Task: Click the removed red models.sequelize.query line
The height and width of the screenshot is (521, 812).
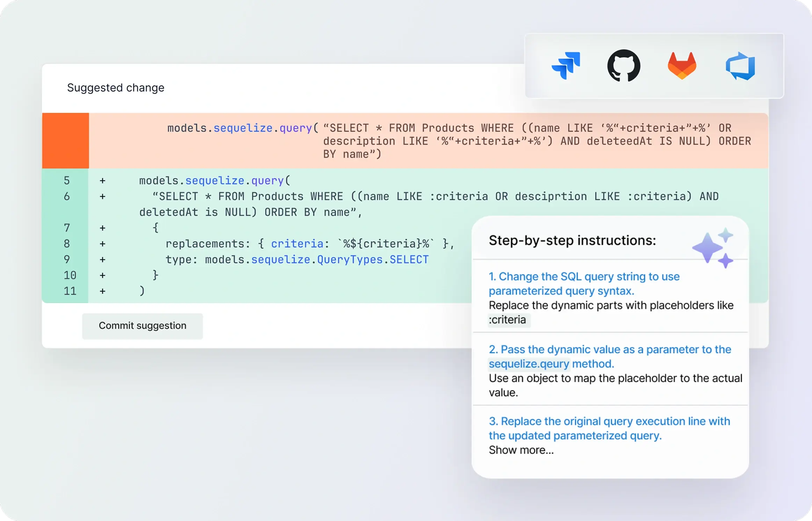Action: 428,141
